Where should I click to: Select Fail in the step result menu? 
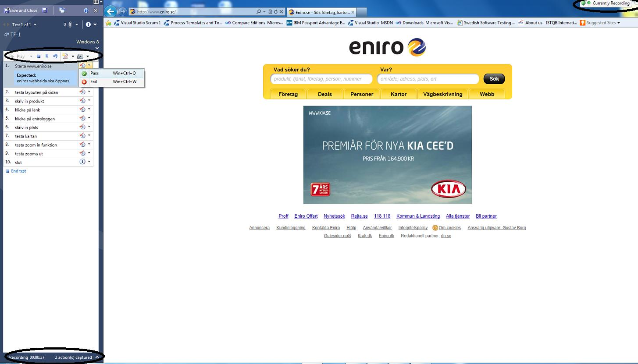click(x=111, y=81)
